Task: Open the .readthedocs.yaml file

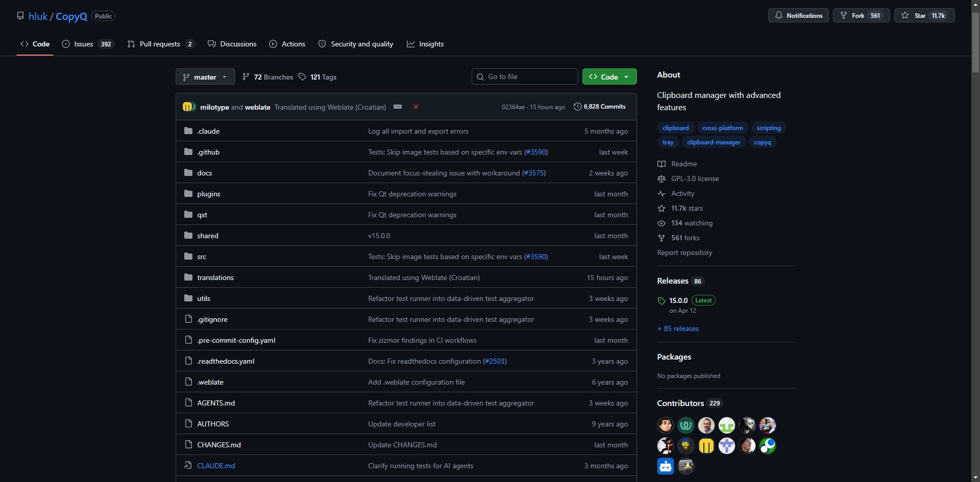Action: pos(226,361)
